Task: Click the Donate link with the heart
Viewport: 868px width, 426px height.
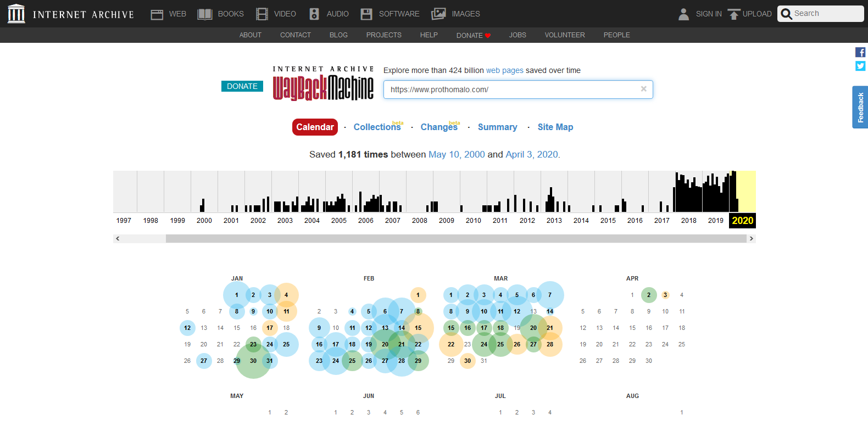Action: [x=474, y=36]
